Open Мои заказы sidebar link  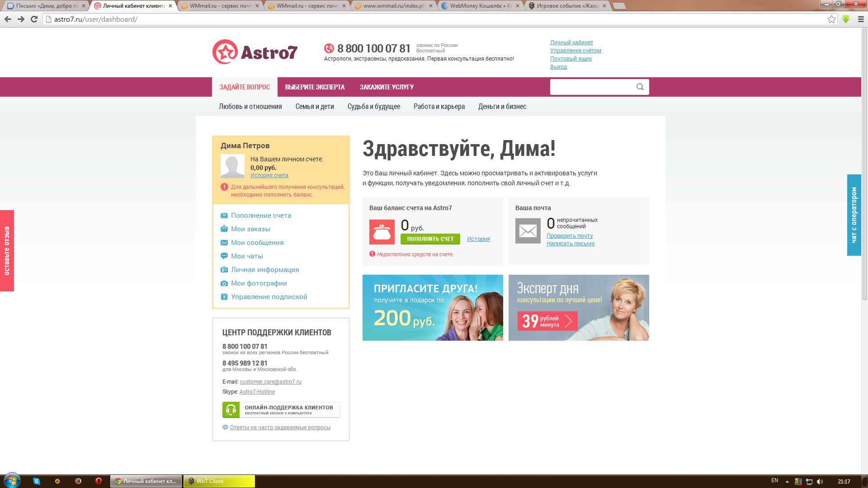[250, 229]
